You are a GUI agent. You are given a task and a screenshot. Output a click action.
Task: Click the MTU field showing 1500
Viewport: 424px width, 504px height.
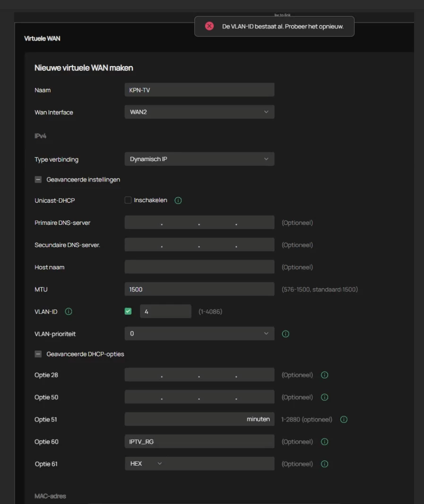point(199,289)
